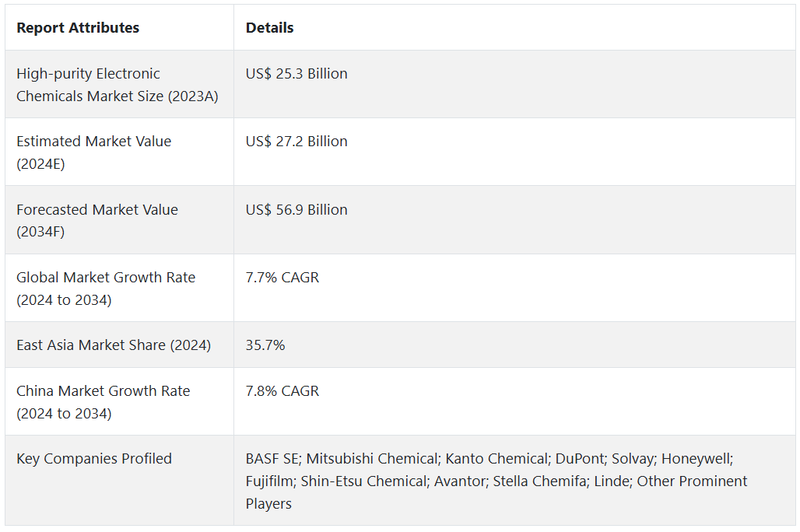Select the US$ 25.3 Billion value
800x532 pixels.
point(296,74)
